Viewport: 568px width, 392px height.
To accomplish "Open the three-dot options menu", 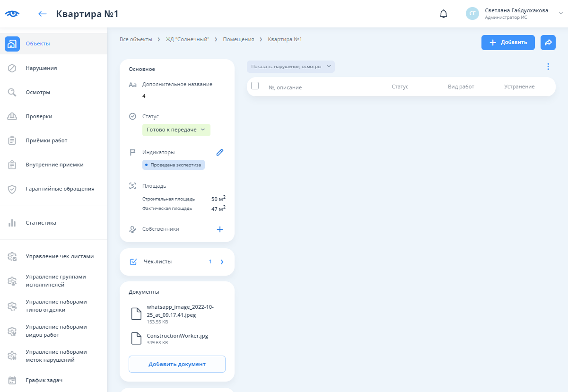I will pos(548,67).
